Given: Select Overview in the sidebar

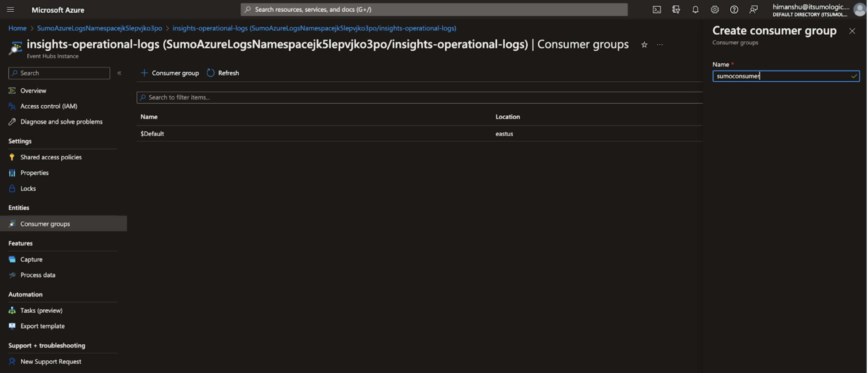Looking at the screenshot, I should tap(33, 90).
